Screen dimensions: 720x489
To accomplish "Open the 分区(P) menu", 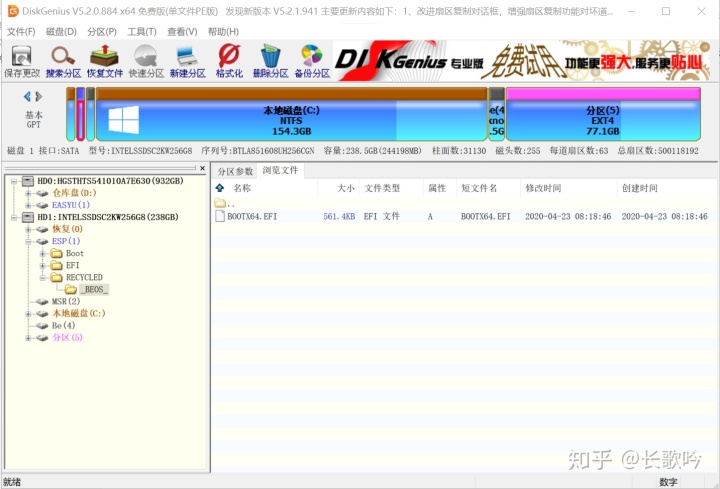I will tap(102, 32).
